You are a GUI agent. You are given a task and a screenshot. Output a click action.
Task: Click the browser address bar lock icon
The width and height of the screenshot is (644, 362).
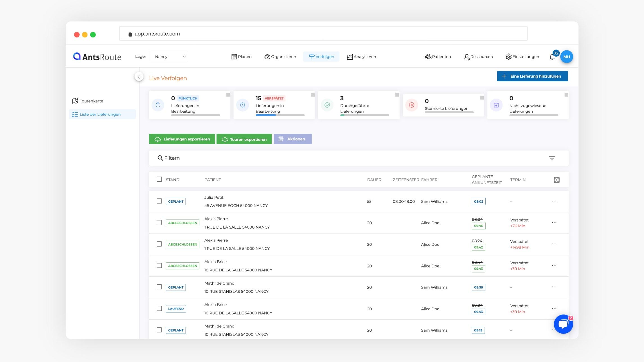[130, 34]
